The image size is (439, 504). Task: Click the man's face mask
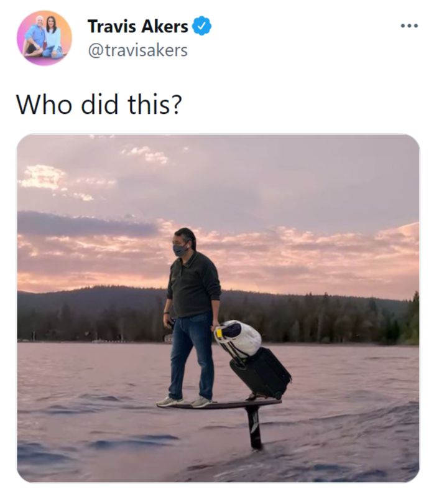[179, 250]
